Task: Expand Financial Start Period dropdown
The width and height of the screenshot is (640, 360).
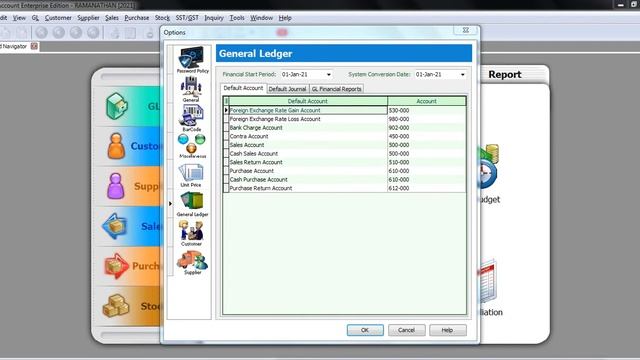Action: 329,74
